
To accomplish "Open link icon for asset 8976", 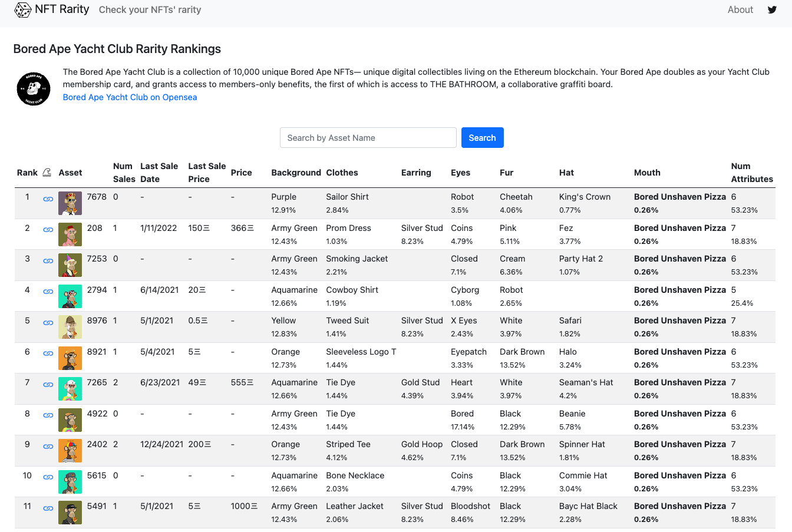I will 48,323.
